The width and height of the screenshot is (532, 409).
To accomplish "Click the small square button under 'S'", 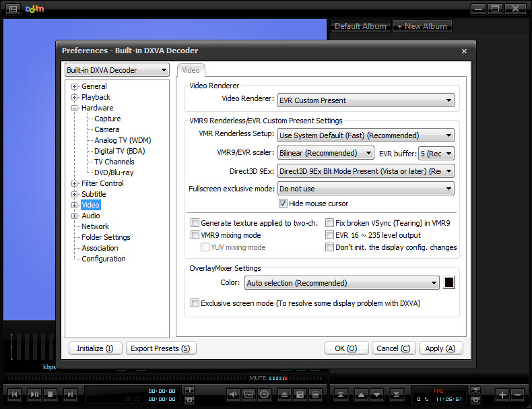I will 475,400.
